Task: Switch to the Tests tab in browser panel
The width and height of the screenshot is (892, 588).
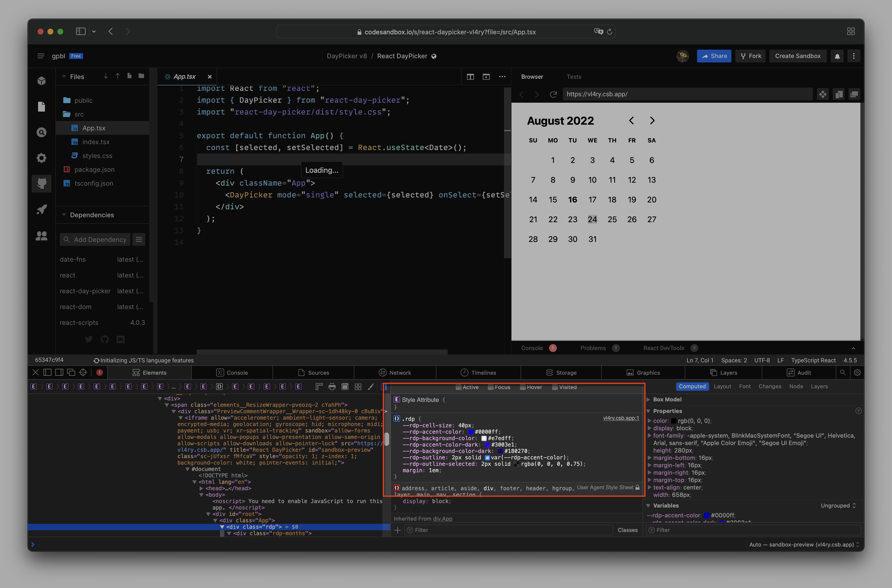Action: point(574,77)
